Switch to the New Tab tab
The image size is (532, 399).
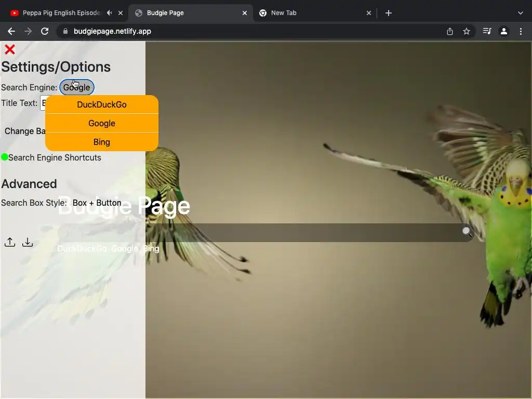(x=284, y=13)
